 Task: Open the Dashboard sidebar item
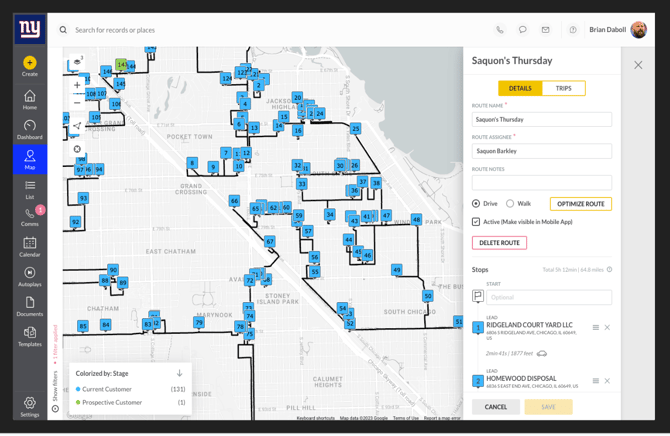pyautogui.click(x=29, y=130)
